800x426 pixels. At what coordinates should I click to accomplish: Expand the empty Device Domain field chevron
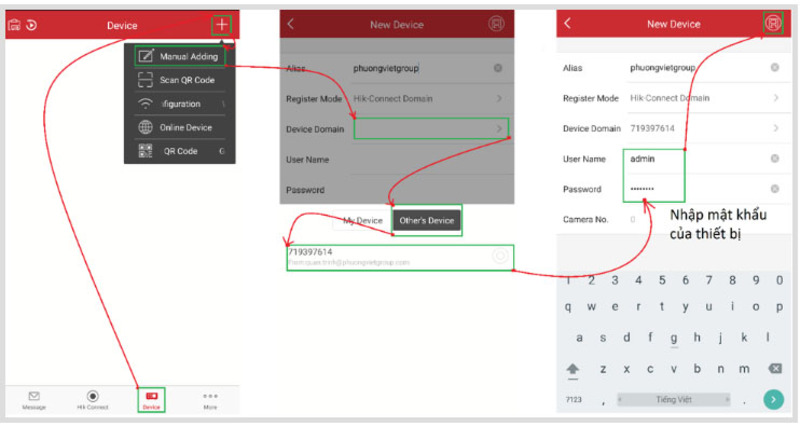tap(499, 129)
